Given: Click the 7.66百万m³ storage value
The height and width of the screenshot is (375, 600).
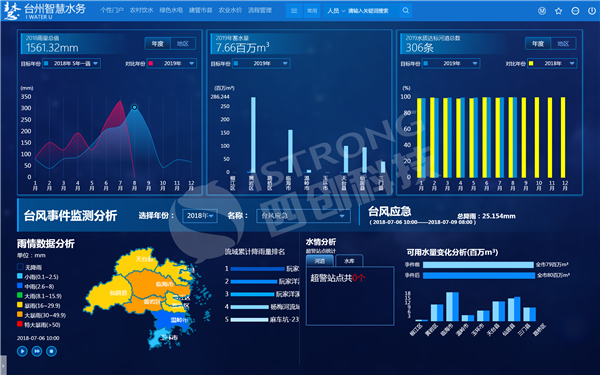Looking at the screenshot, I should point(243,48).
